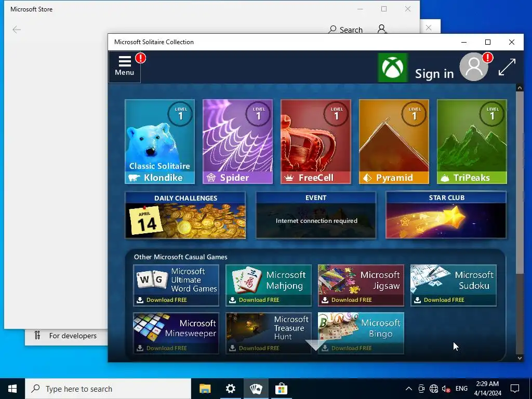
Task: Open Settings from the taskbar gear icon
Action: click(230, 389)
